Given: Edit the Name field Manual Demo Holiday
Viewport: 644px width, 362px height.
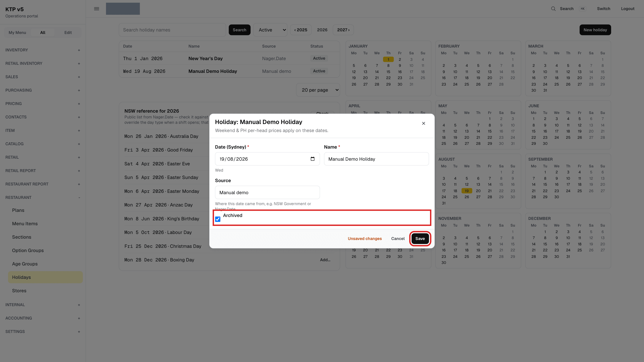Looking at the screenshot, I should point(376,159).
